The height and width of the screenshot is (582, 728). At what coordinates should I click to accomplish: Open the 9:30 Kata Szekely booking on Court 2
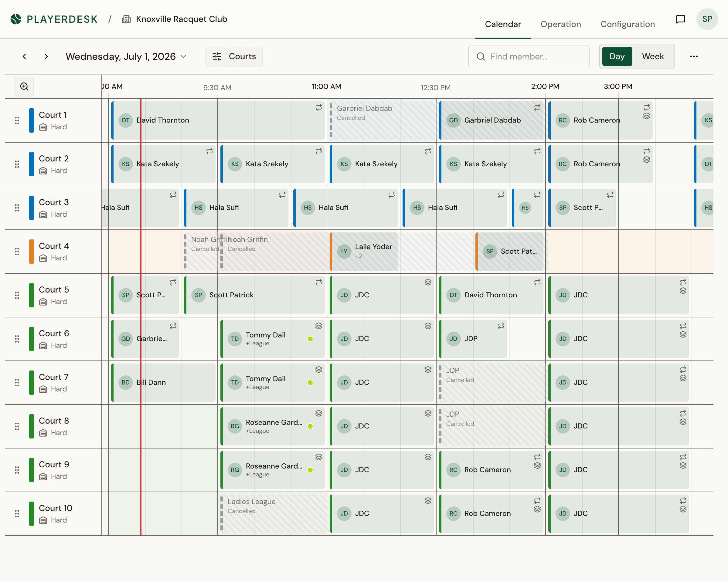coord(273,164)
